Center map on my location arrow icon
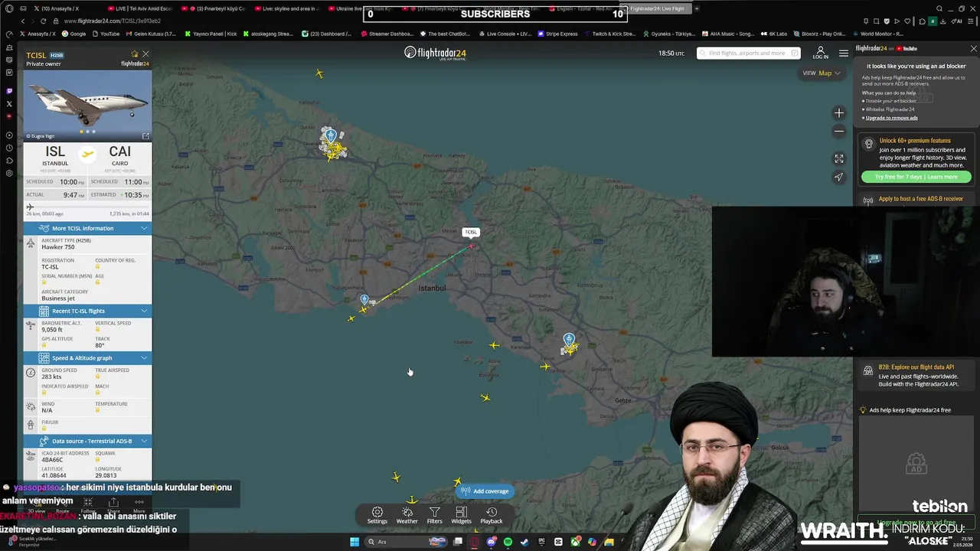This screenshot has width=980, height=551. [839, 177]
